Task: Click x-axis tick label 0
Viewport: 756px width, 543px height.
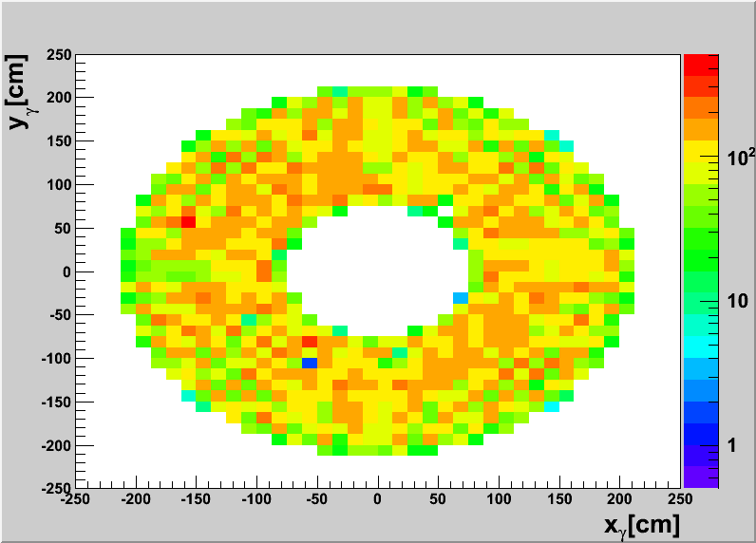Action: pyautogui.click(x=377, y=498)
